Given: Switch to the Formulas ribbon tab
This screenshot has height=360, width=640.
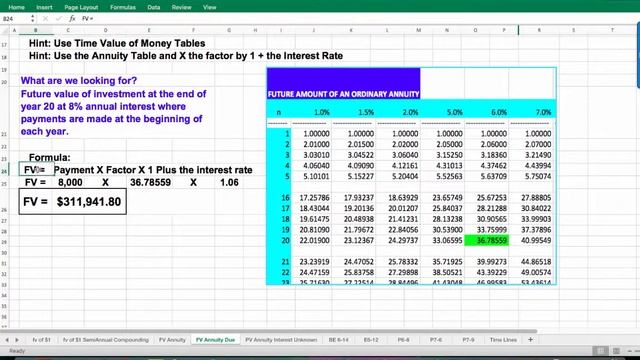Looking at the screenshot, I should pos(122,7).
